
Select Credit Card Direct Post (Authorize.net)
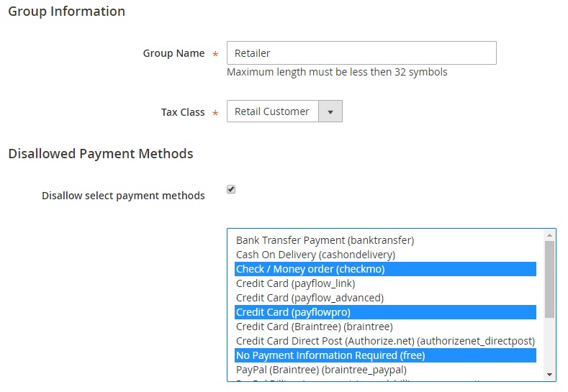pyautogui.click(x=385, y=341)
